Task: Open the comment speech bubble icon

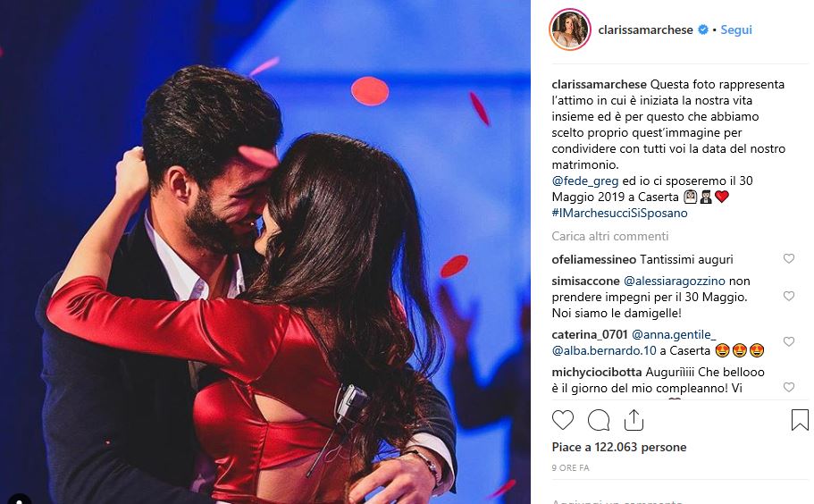Action: coord(599,420)
